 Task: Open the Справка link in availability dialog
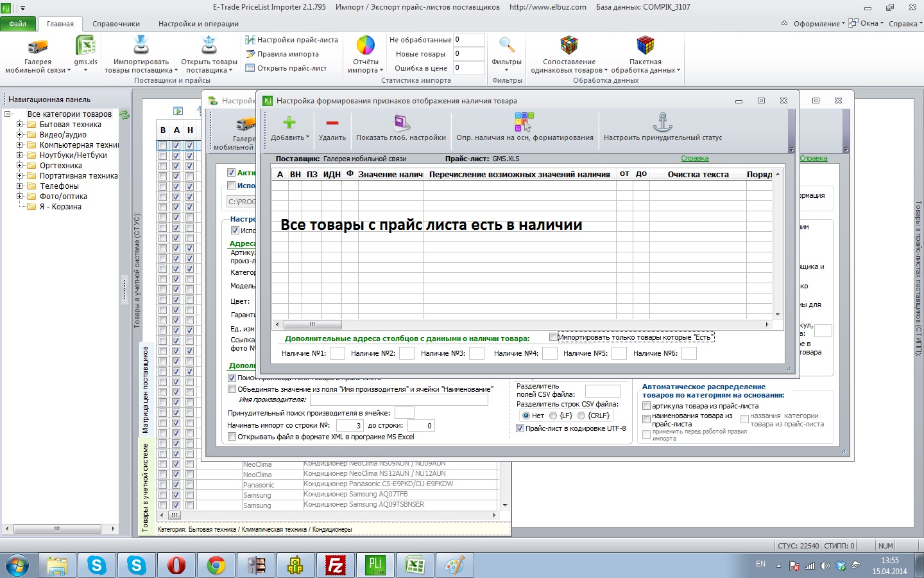(694, 159)
